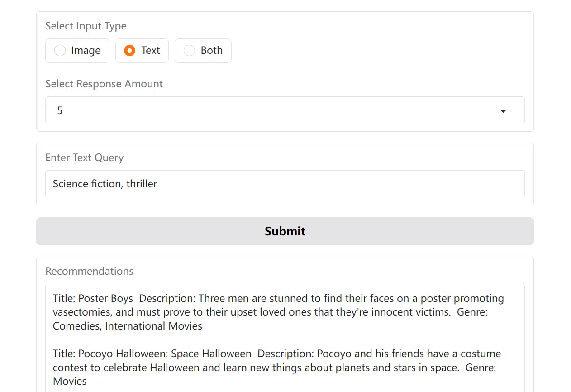Screen dimensions: 571x392
Task: Select the query text 'Science fiction, thriller'
Action: [105, 184]
